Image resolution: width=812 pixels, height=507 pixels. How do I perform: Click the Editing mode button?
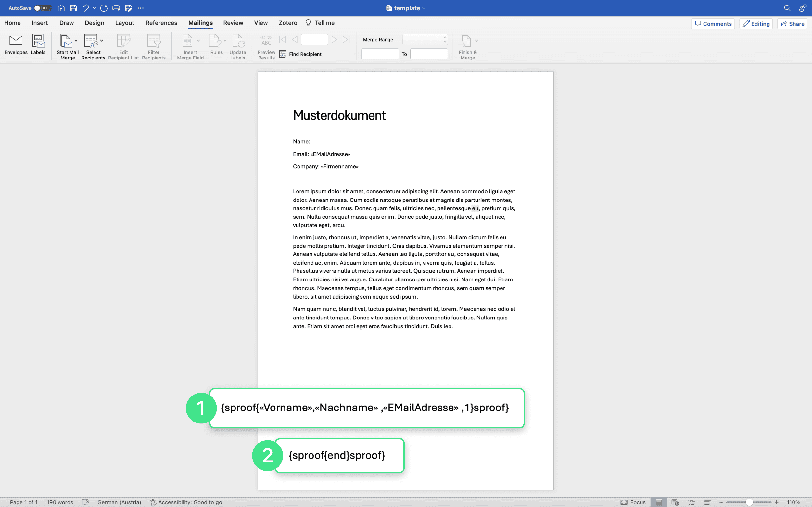pos(756,24)
